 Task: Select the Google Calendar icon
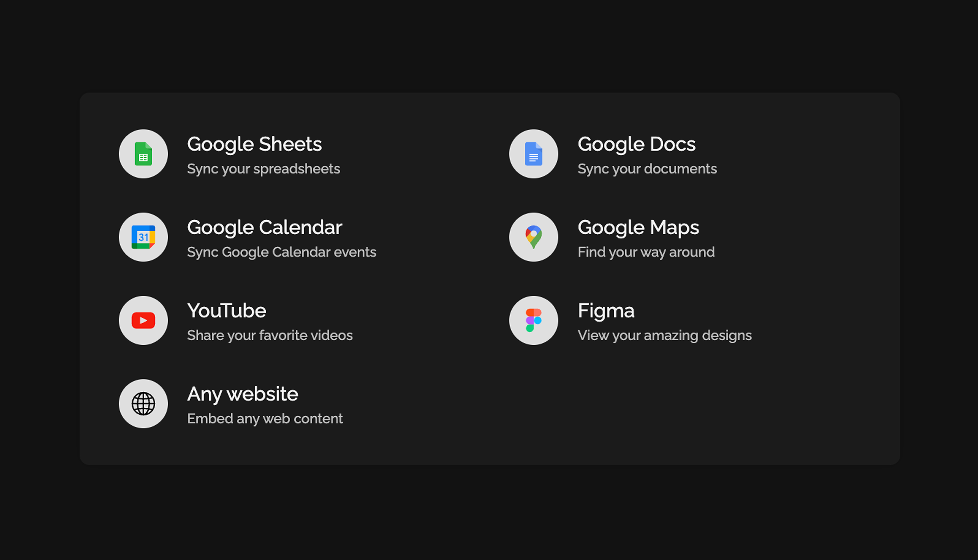(143, 238)
